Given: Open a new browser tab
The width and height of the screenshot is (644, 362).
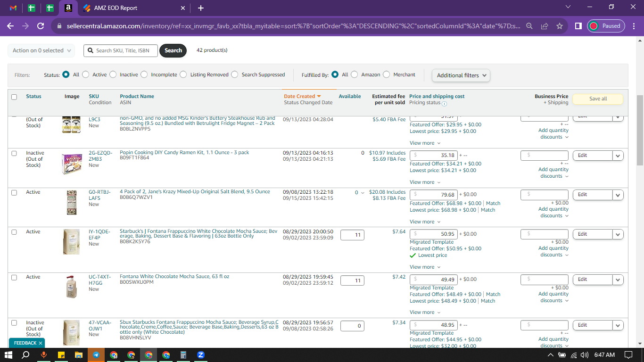Looking at the screenshot, I should [x=201, y=8].
